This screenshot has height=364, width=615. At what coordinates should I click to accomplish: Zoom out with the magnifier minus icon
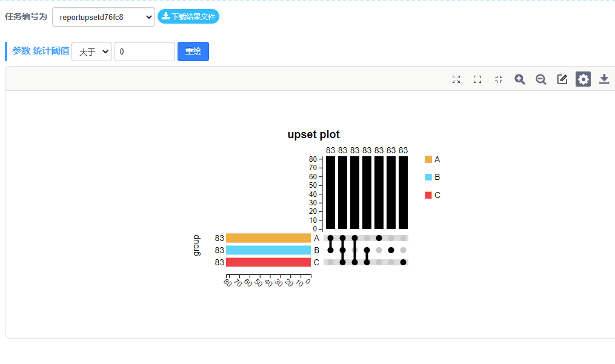[541, 79]
